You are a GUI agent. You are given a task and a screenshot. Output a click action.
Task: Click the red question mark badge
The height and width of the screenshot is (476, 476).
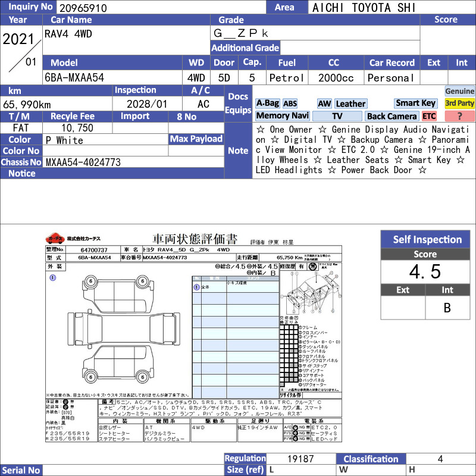pos(459,116)
